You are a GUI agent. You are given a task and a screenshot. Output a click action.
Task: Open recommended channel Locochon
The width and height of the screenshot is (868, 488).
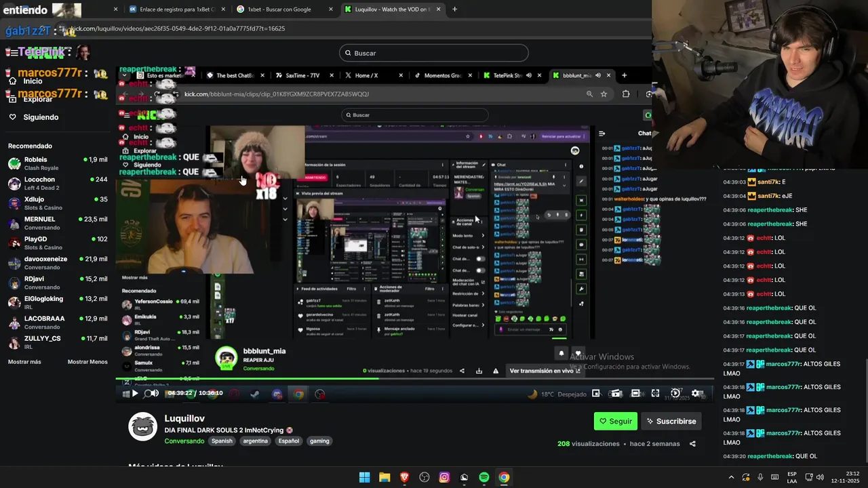[58, 183]
